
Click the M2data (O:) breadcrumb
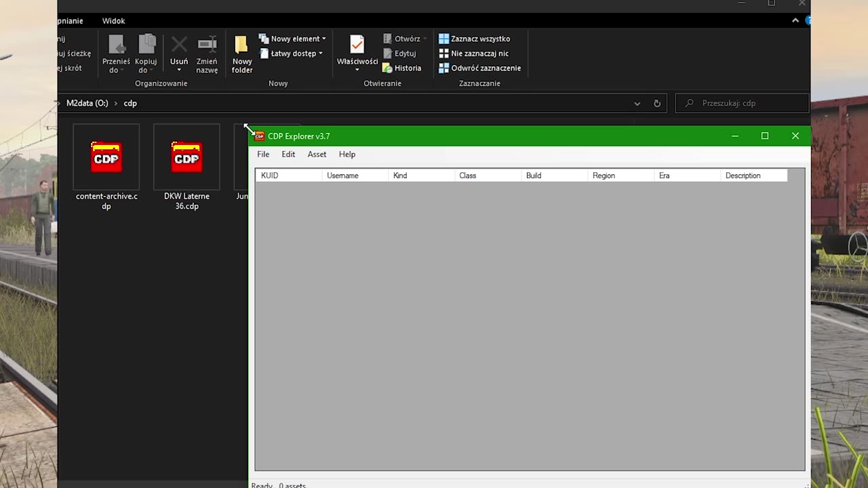(87, 104)
